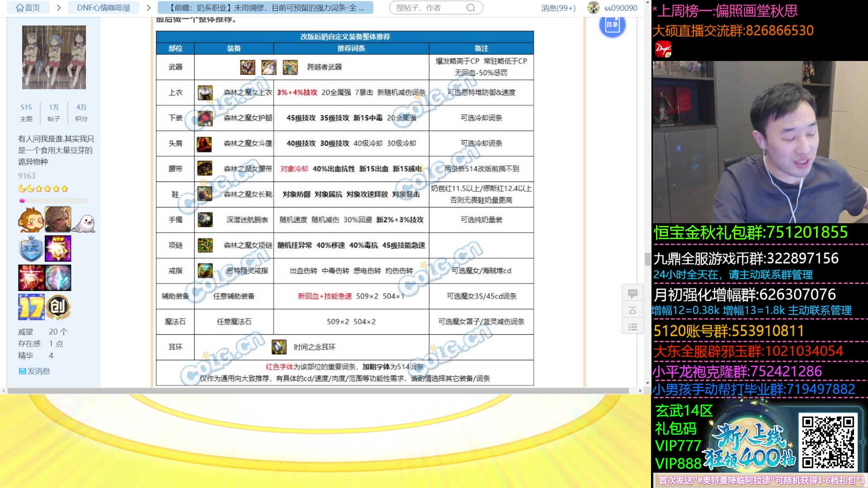
Task: Open the DNF心情咖啡屋 breadcrumb tab
Action: (x=104, y=8)
